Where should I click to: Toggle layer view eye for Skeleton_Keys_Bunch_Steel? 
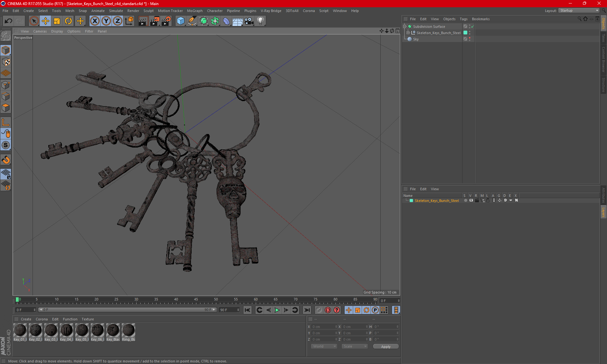(x=471, y=201)
